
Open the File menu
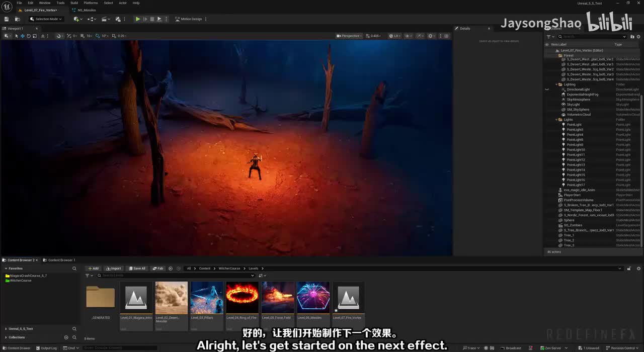[x=19, y=3]
